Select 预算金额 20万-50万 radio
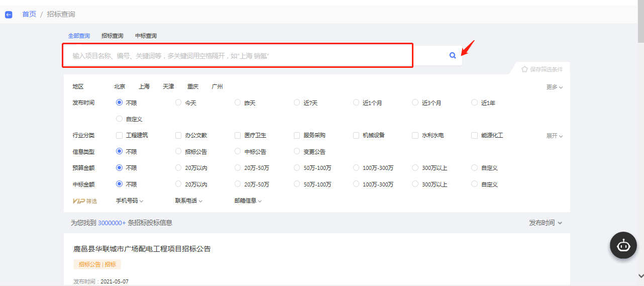This screenshot has height=286, width=644. (238, 168)
